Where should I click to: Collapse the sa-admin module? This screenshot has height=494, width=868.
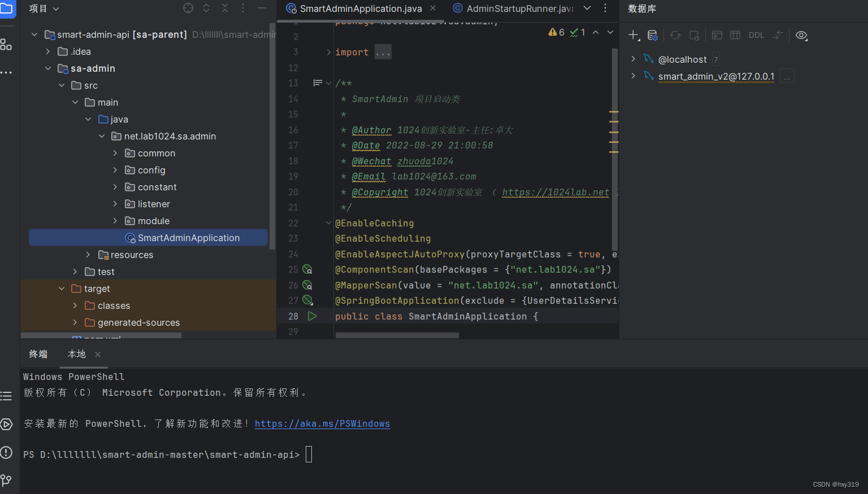pos(48,68)
